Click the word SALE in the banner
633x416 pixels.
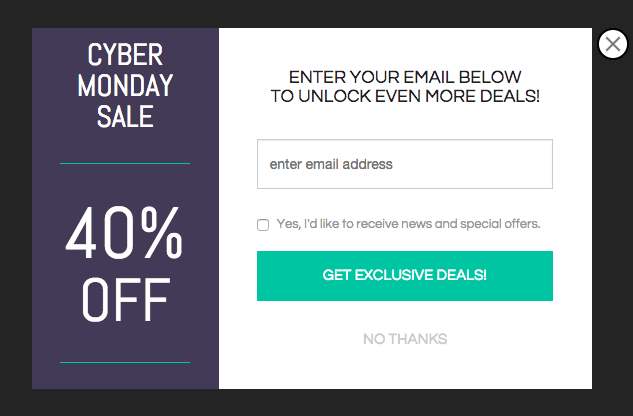tap(125, 116)
